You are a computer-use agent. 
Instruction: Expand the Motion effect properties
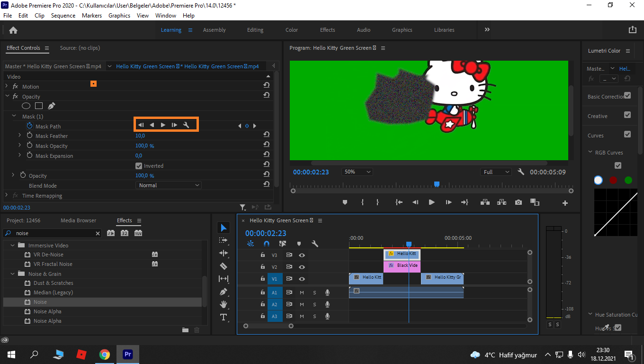[7, 86]
